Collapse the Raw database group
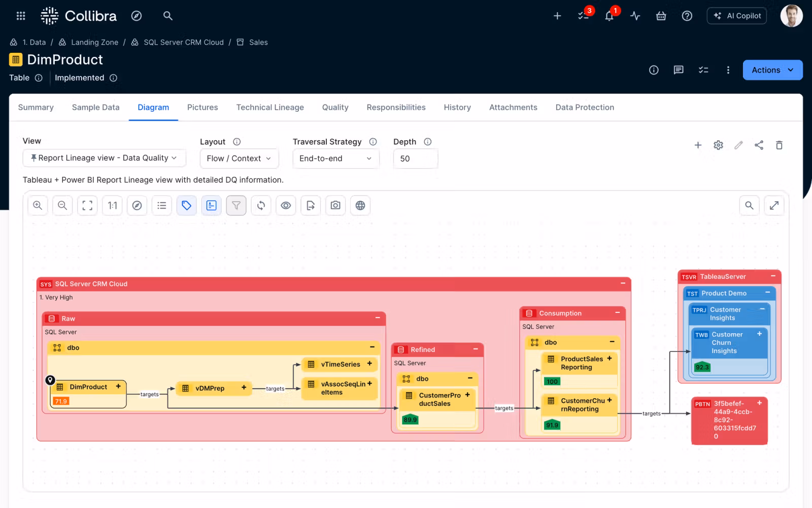This screenshot has height=508, width=812. pyautogui.click(x=378, y=318)
